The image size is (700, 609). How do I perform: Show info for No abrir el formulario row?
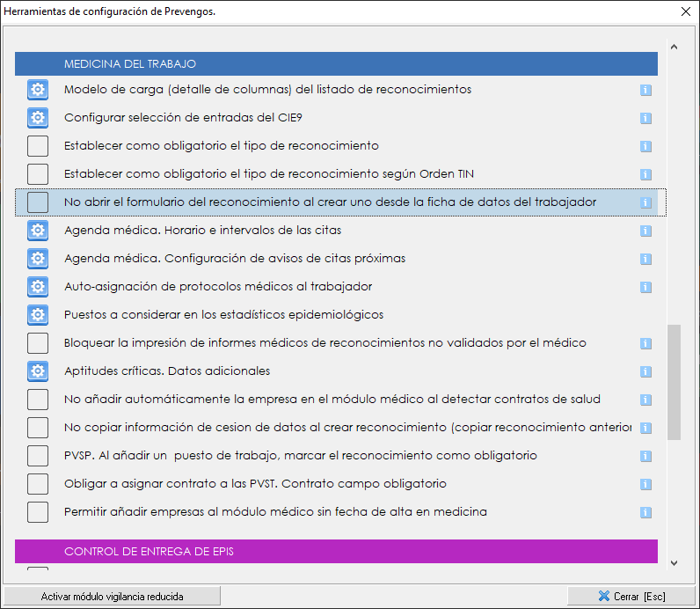[645, 202]
